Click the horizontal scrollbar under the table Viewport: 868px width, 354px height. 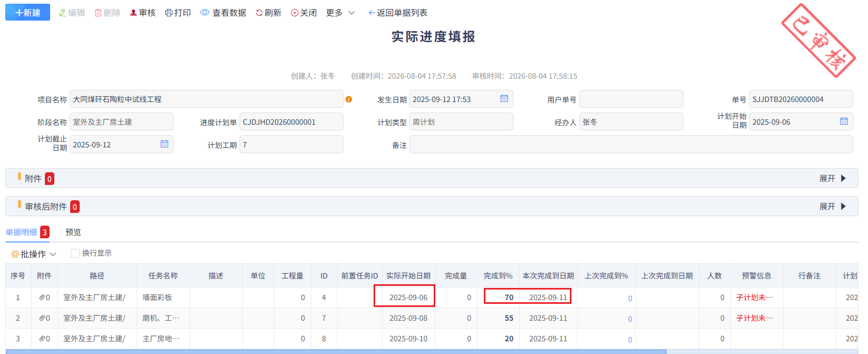(x=336, y=351)
